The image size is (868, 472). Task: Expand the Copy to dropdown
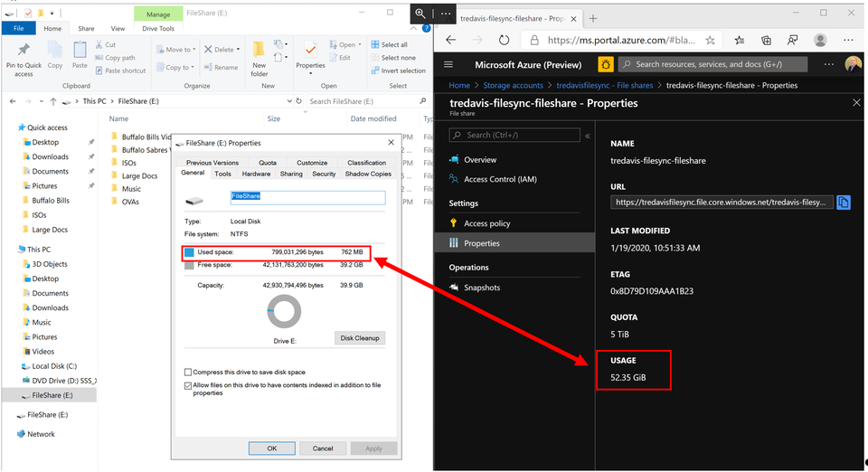tap(192, 68)
